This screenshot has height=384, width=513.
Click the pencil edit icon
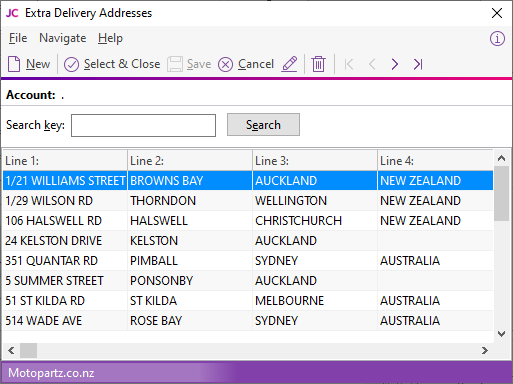tap(289, 64)
